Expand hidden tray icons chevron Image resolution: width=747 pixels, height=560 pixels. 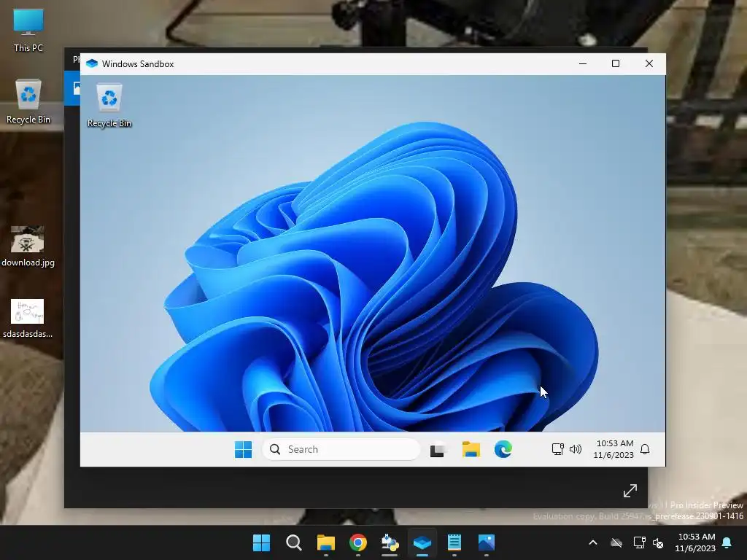pyautogui.click(x=593, y=542)
